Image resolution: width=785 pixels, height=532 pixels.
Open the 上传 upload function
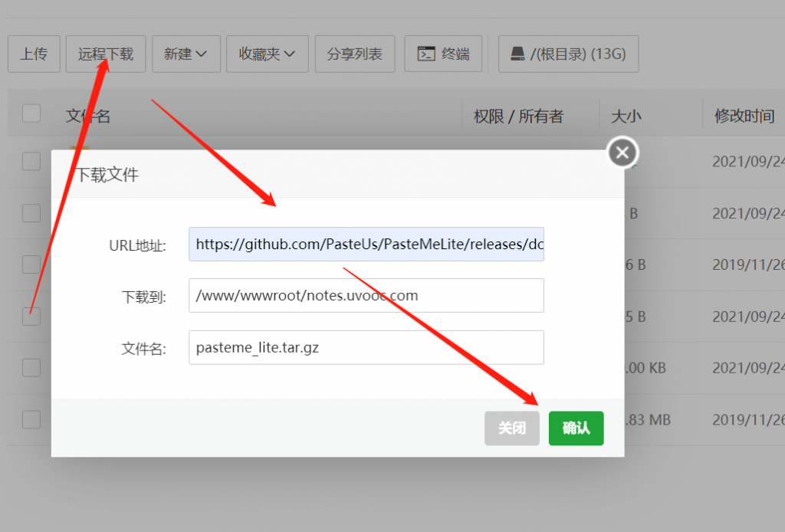[x=33, y=54]
